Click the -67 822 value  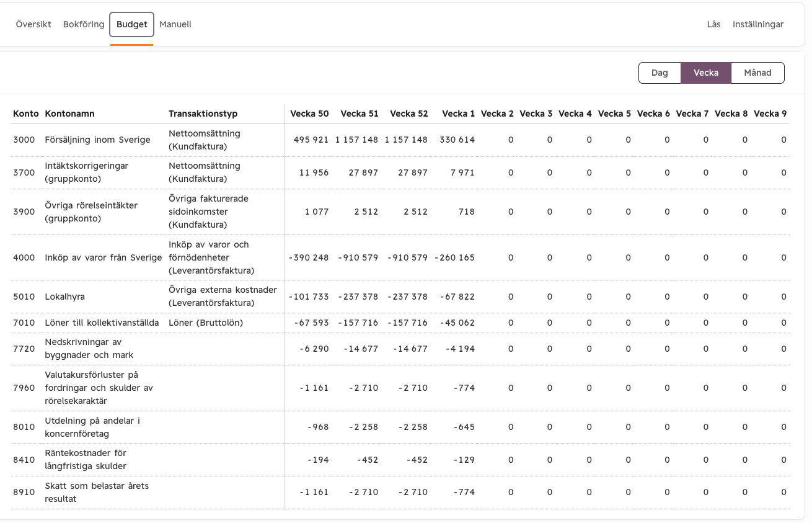457,297
